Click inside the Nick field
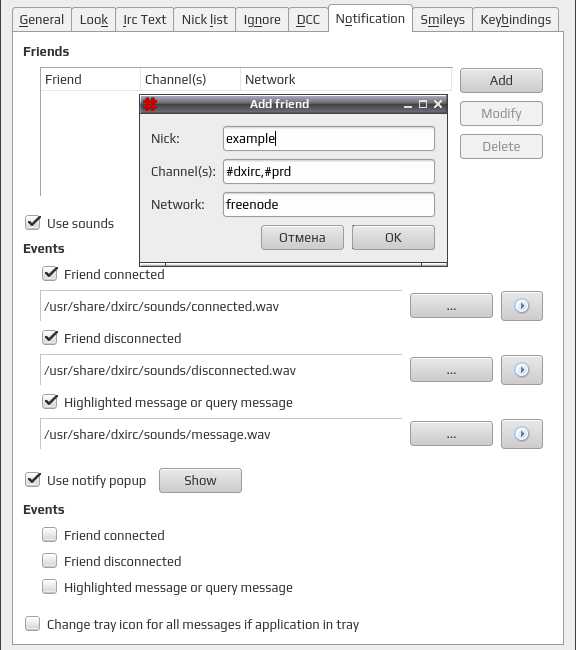This screenshot has width=576, height=650. pos(328,138)
